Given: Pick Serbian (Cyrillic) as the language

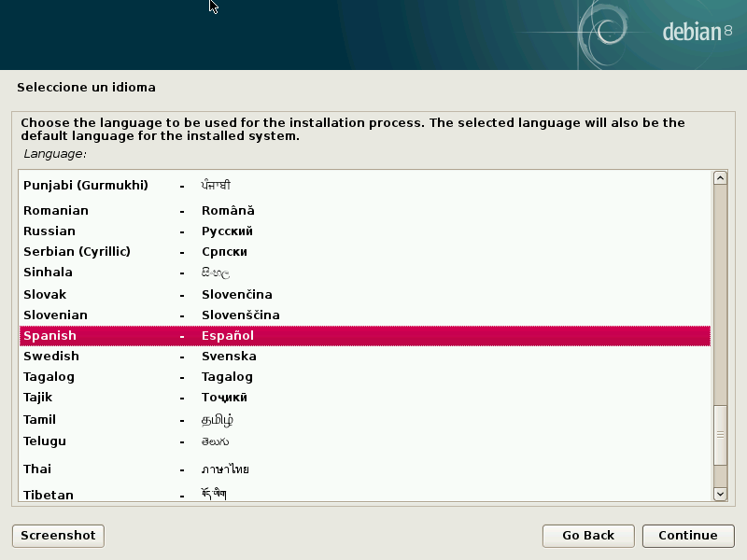Looking at the screenshot, I should 77,252.
